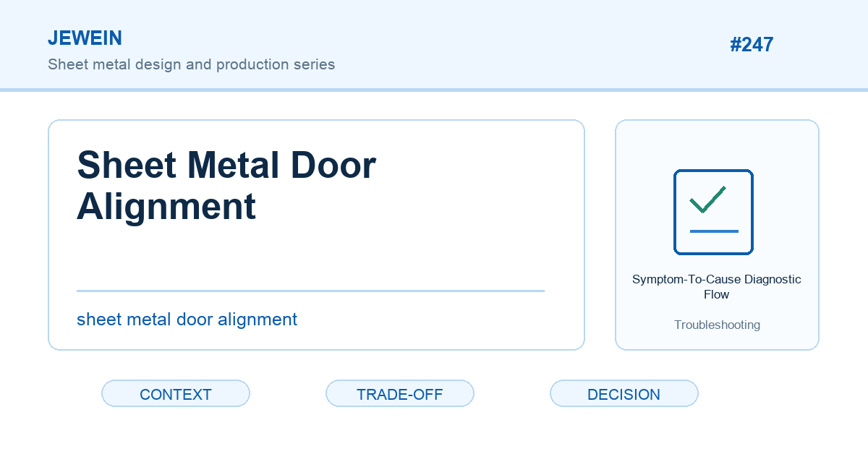Click the #247 issue number
Image resolution: width=868 pixels, height=454 pixels.
click(752, 45)
